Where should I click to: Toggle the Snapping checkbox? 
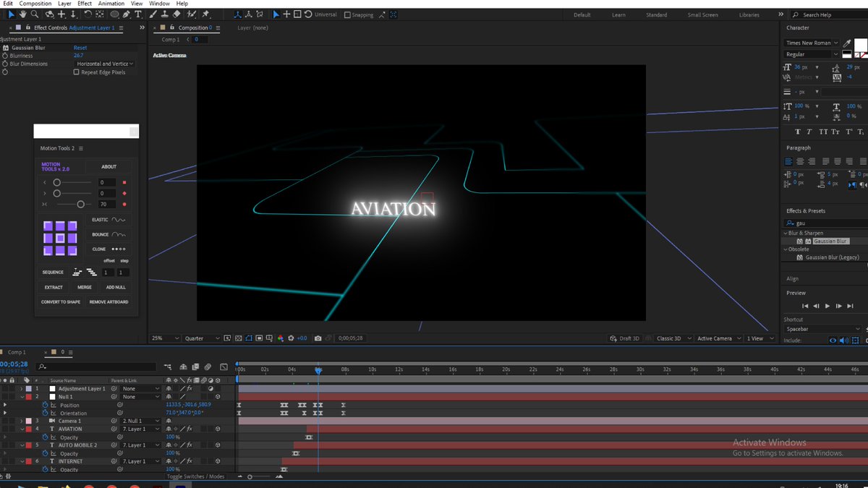(x=347, y=14)
